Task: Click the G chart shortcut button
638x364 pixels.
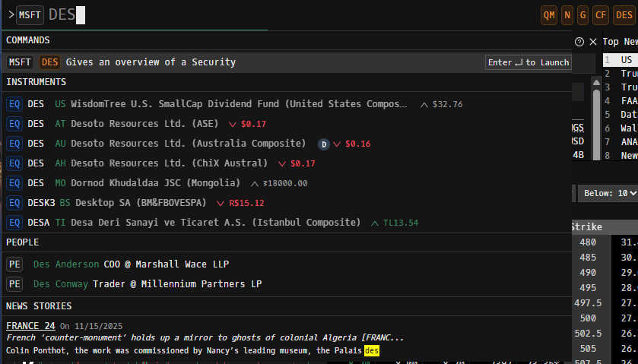Action: point(582,15)
